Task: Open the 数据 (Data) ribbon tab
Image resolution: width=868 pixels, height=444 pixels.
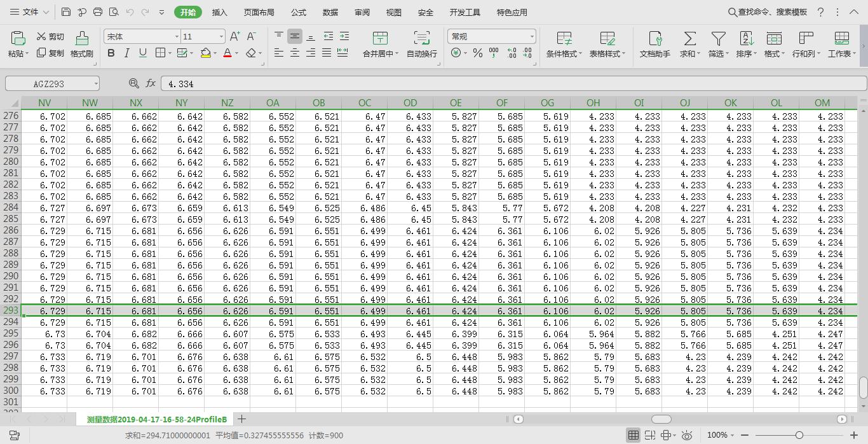Action: tap(330, 12)
